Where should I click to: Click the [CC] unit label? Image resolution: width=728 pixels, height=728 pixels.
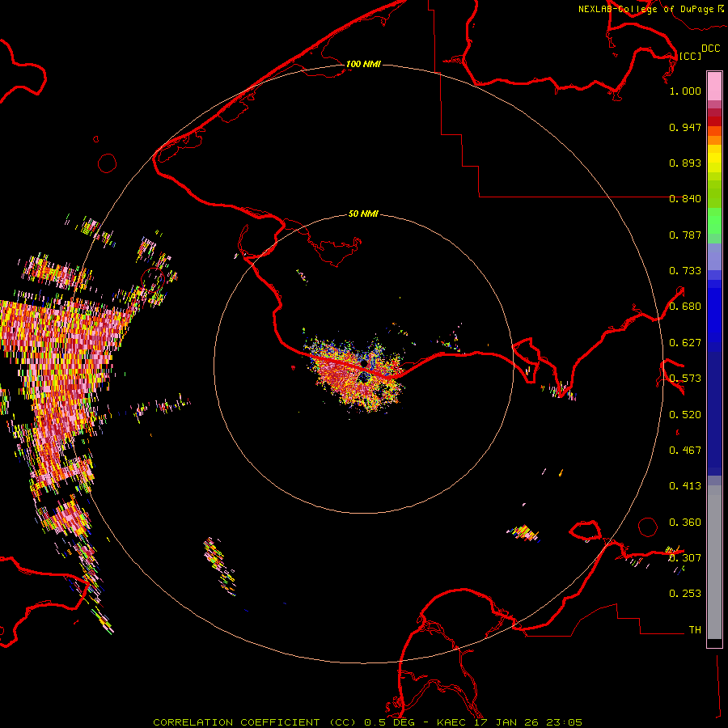(x=690, y=56)
